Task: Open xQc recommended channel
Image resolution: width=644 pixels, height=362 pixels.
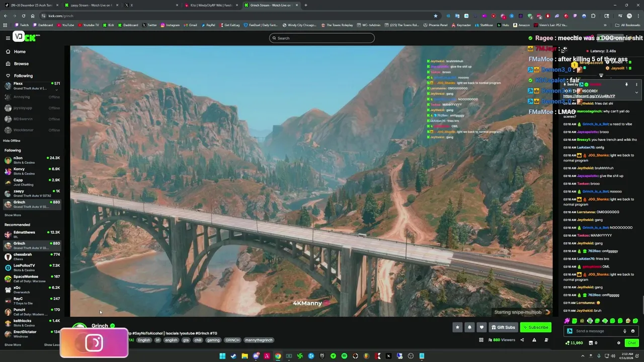Action: tap(32, 290)
